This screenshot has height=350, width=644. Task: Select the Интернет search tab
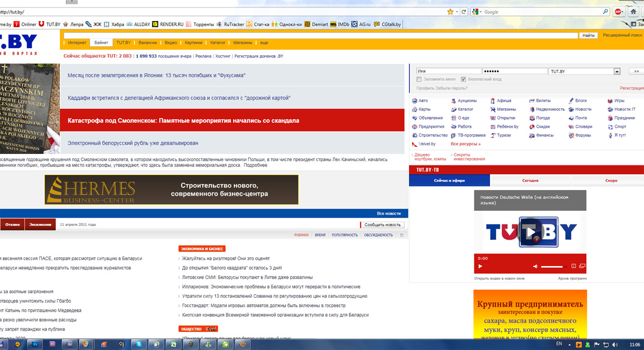[x=77, y=43]
